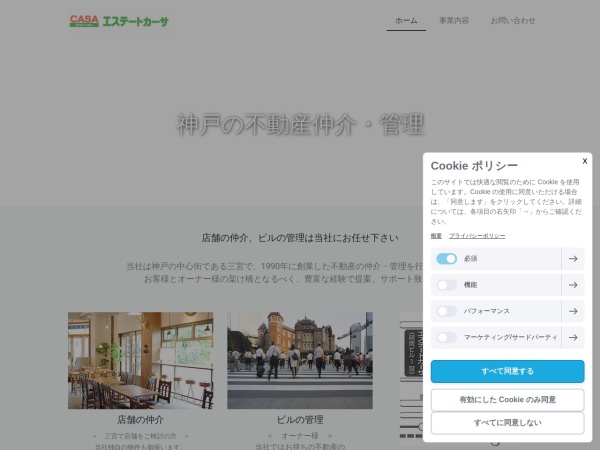This screenshot has height=450, width=600.
Task: Click the 店舗の仲介、ビルの管理は当社にお任せ下さい subtitle
Action: (x=300, y=238)
